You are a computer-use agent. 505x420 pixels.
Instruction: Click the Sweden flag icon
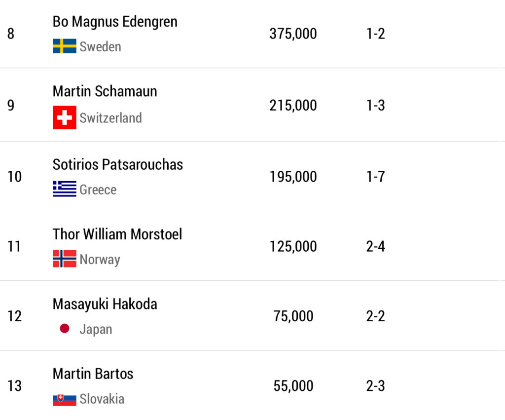tap(64, 46)
